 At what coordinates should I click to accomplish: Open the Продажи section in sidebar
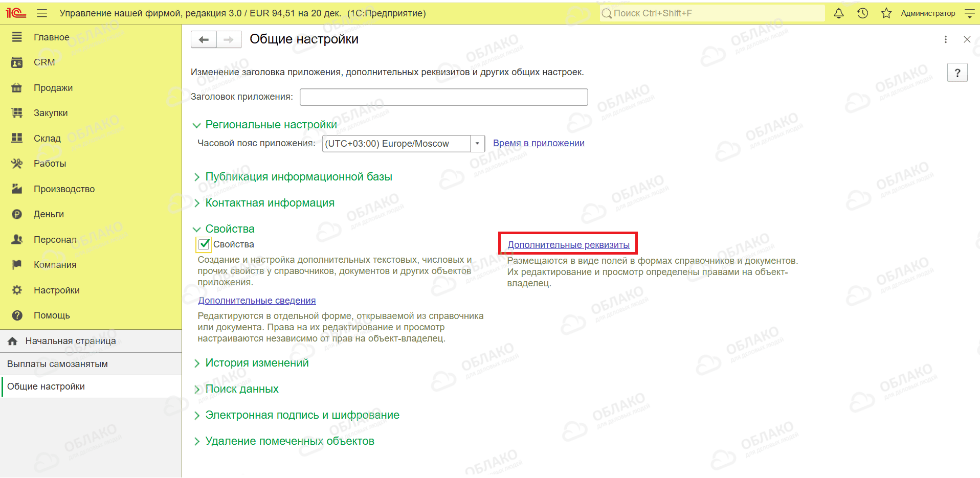click(x=53, y=88)
